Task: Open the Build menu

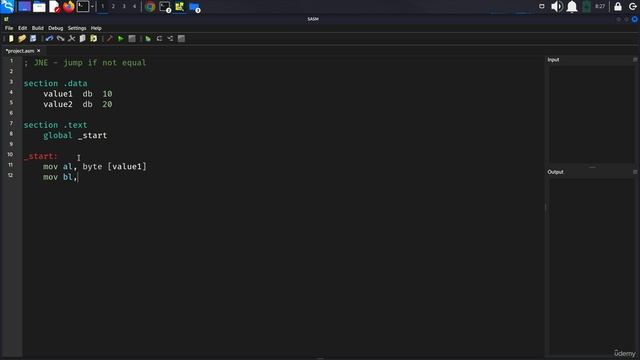Action: [38, 28]
